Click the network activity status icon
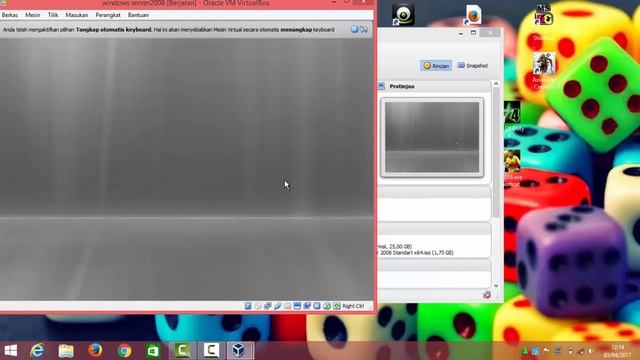Screen dimensions: 640x360 click(267, 306)
